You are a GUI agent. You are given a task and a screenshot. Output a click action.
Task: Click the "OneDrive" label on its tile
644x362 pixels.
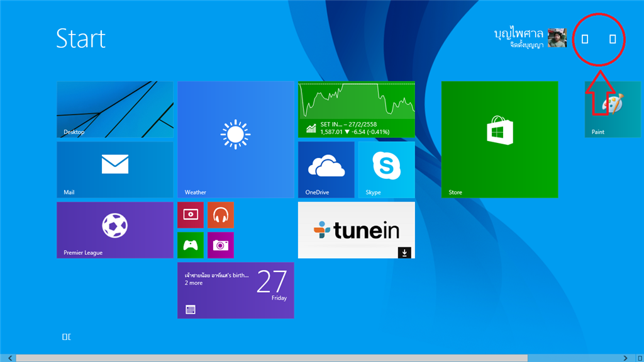click(317, 192)
